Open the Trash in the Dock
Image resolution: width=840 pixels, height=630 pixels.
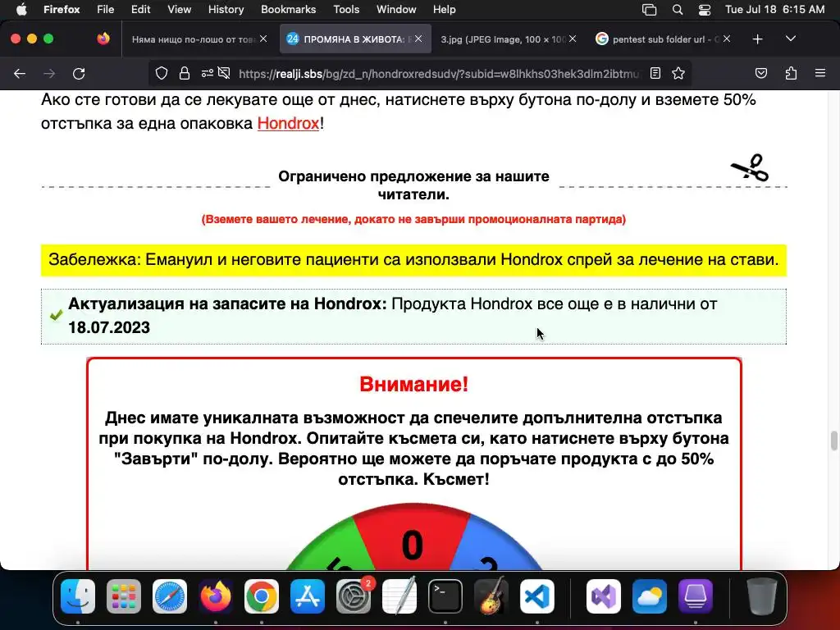[762, 596]
